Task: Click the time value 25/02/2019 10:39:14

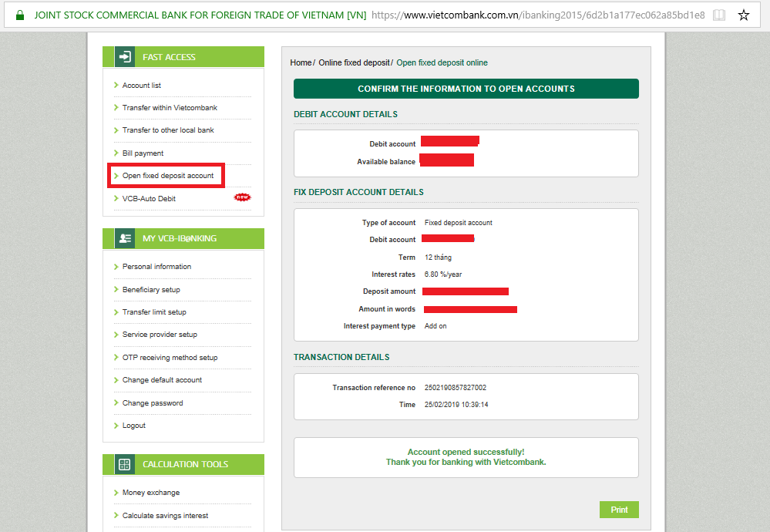Action: point(456,405)
